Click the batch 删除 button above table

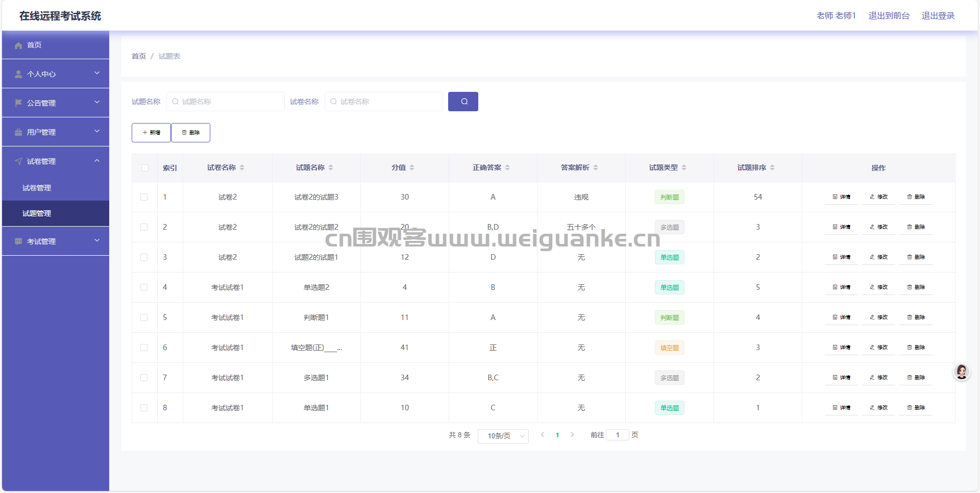(190, 133)
